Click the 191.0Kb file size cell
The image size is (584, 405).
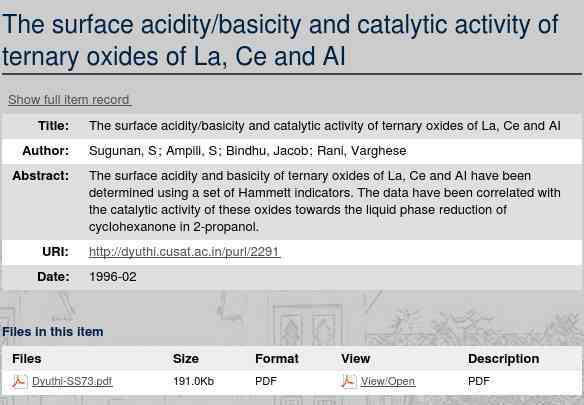[x=193, y=382]
